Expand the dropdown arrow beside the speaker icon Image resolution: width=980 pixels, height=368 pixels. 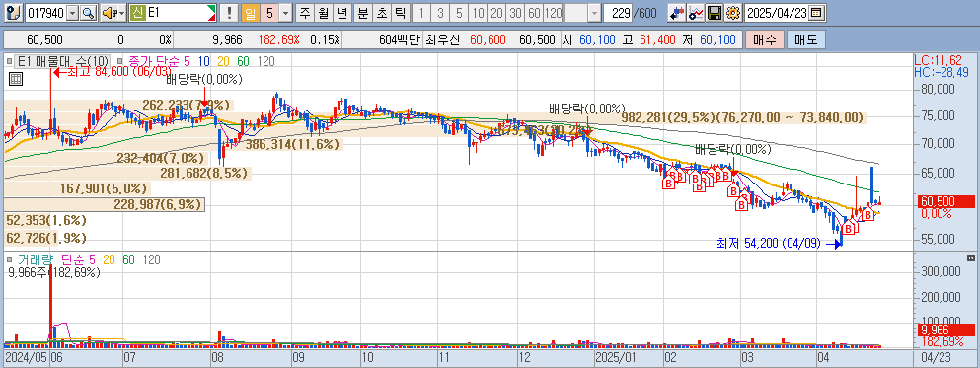click(x=121, y=13)
